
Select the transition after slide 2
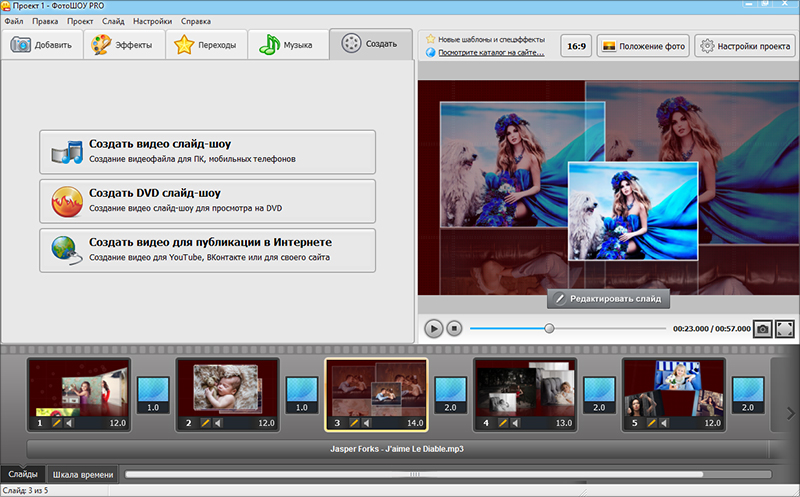pos(302,395)
